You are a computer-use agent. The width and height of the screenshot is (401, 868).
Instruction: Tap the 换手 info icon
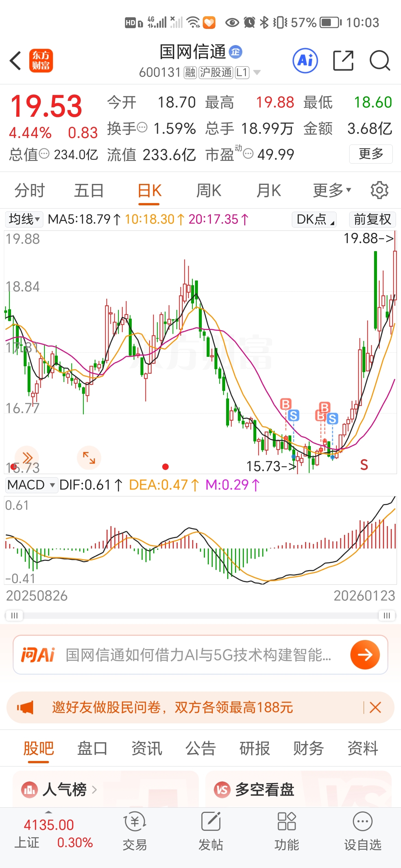click(142, 128)
